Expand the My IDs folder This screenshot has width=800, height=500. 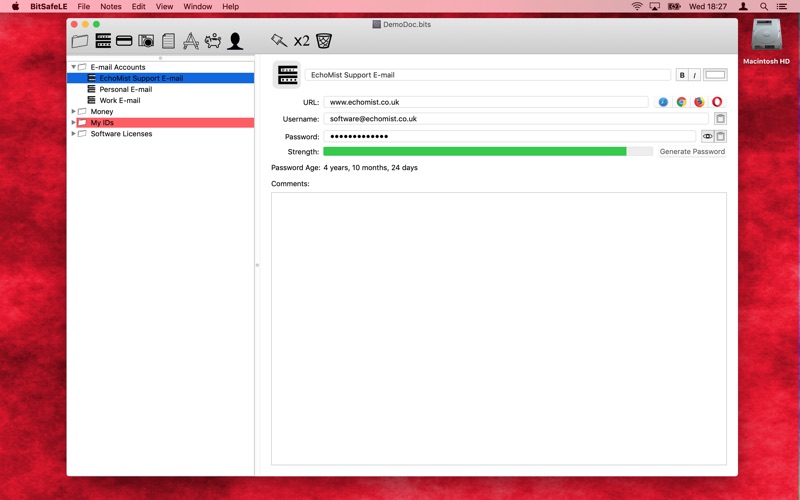pos(73,122)
